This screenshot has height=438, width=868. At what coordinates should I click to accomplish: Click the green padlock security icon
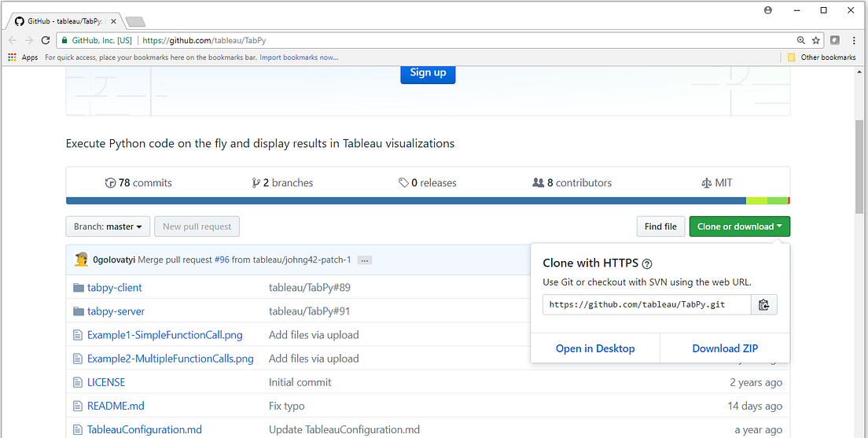(x=64, y=40)
